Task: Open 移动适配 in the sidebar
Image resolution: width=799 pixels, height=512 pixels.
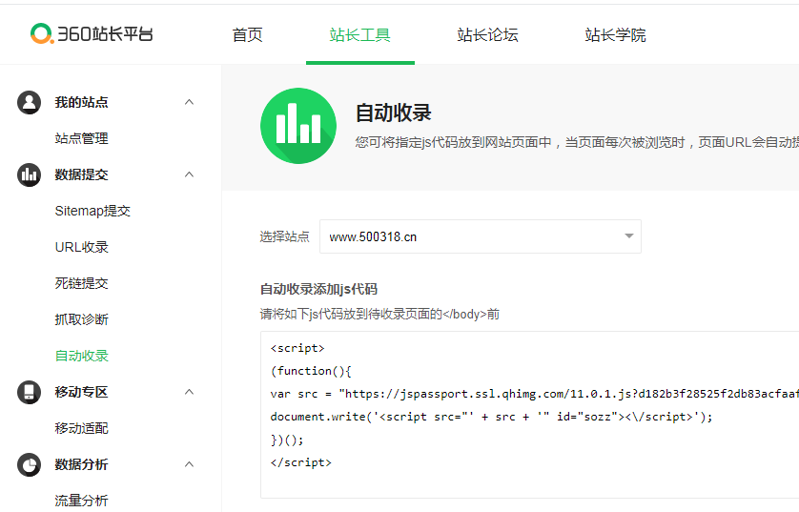Action: coord(82,428)
